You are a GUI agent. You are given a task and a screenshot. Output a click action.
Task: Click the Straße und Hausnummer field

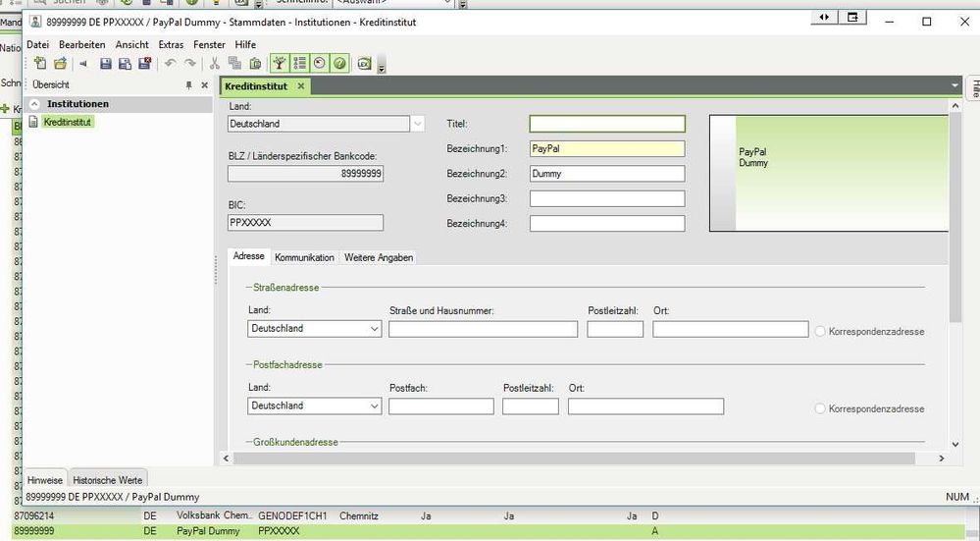click(x=483, y=329)
